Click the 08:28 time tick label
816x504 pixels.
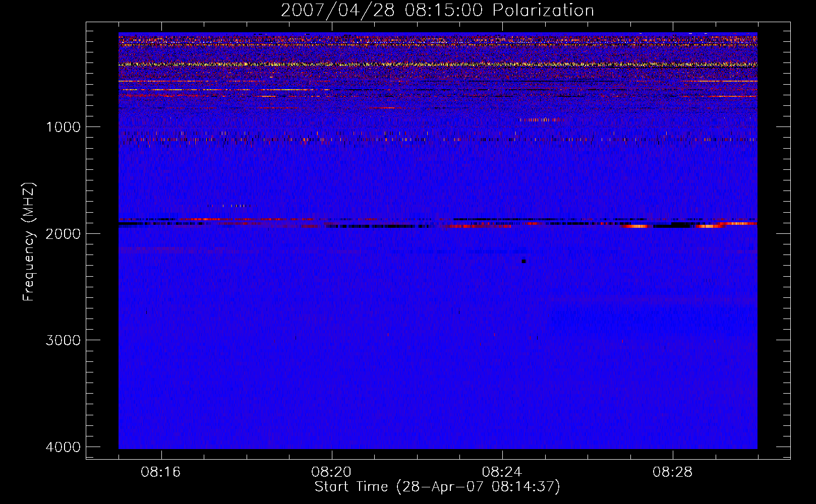[672, 472]
